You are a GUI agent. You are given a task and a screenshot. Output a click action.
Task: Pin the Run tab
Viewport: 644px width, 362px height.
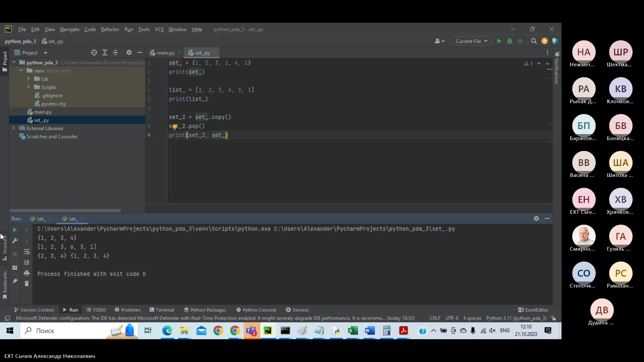(x=15, y=282)
